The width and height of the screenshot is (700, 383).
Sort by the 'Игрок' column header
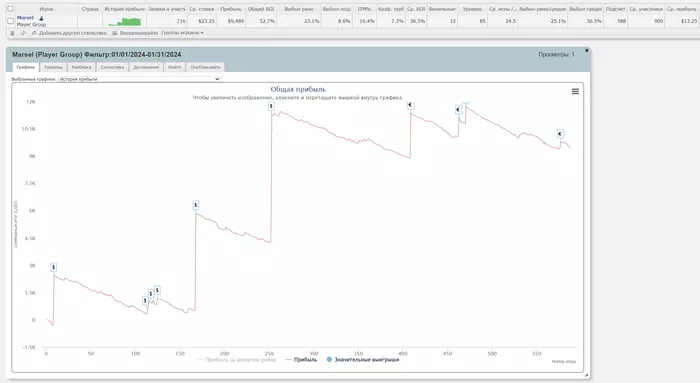(46, 9)
